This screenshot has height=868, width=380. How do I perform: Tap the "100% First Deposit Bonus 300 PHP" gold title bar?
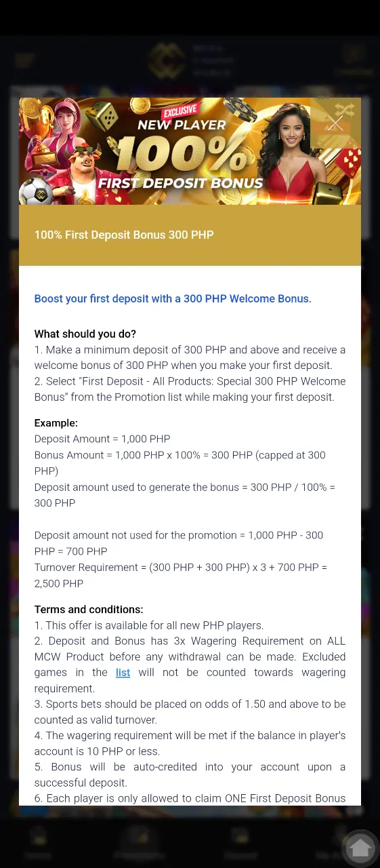[190, 235]
